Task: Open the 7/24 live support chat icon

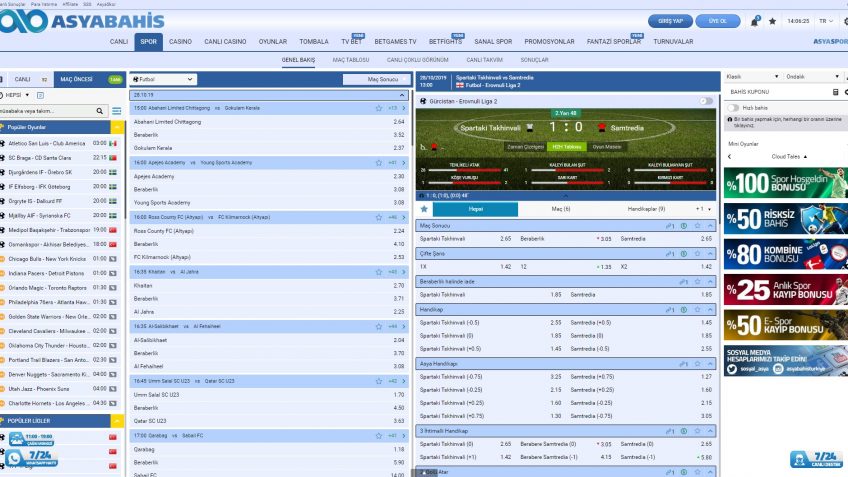Action: pos(815,459)
